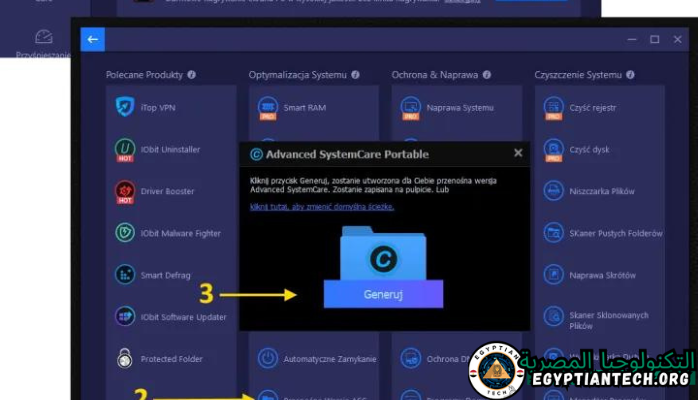698x400 pixels.
Task: Select the IObit Software Updater label
Action: coord(183,317)
